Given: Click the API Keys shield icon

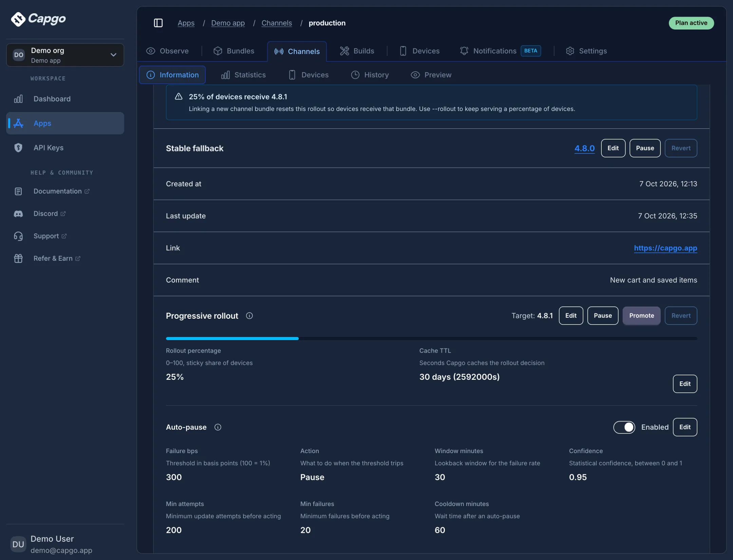Looking at the screenshot, I should [x=18, y=148].
